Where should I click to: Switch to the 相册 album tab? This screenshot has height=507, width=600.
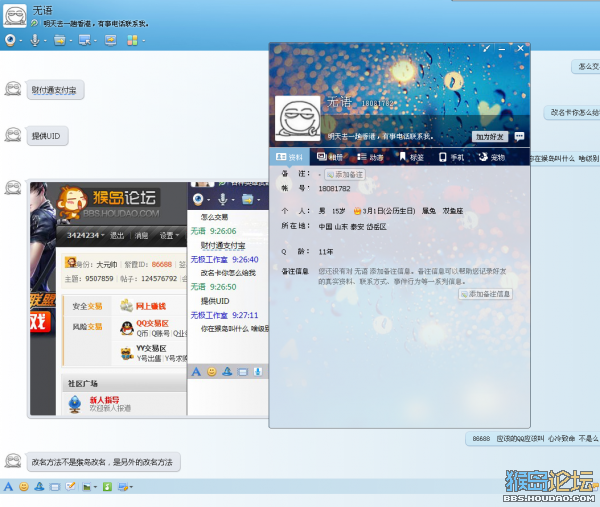[330, 157]
